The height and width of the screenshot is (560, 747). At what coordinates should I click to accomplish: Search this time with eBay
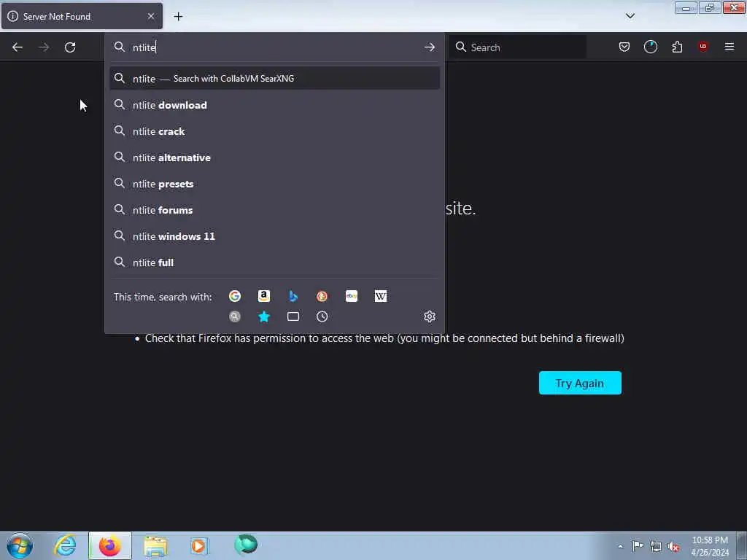(x=352, y=296)
